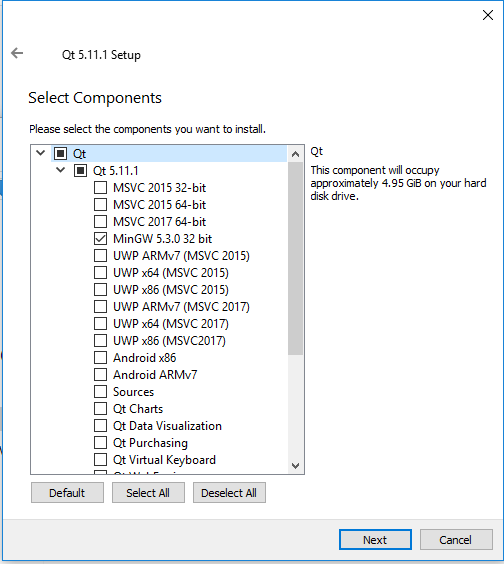Viewport: 504px width, 564px height.
Task: Select the Qt 5.11.1 tree row label
Action: [x=115, y=170]
